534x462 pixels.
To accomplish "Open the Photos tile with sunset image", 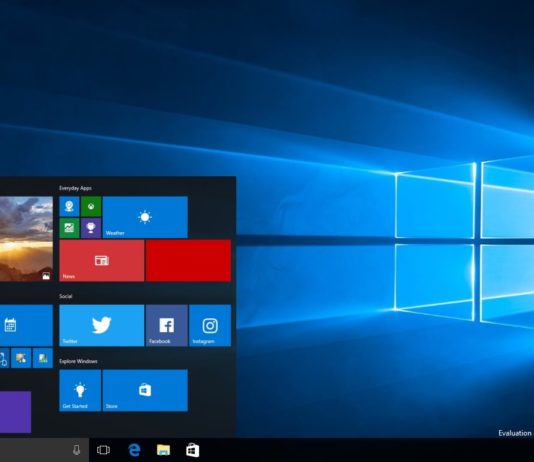I will click(26, 239).
